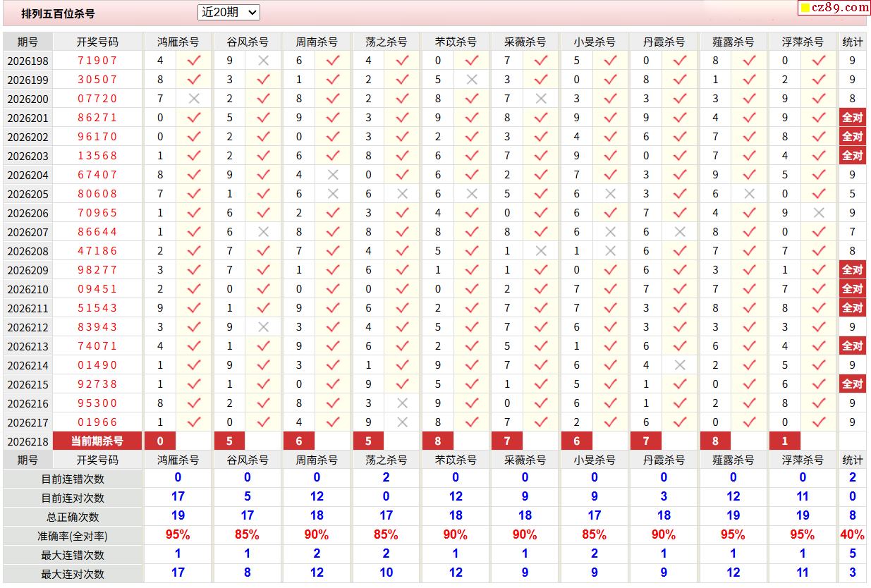
Task: Click the 全对 badge in row 2026215
Action: [853, 384]
